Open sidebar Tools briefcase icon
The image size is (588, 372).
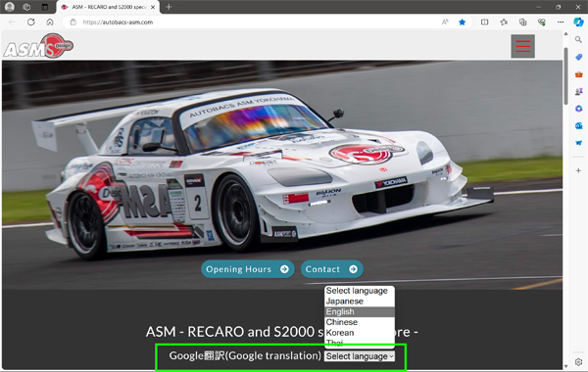click(578, 74)
